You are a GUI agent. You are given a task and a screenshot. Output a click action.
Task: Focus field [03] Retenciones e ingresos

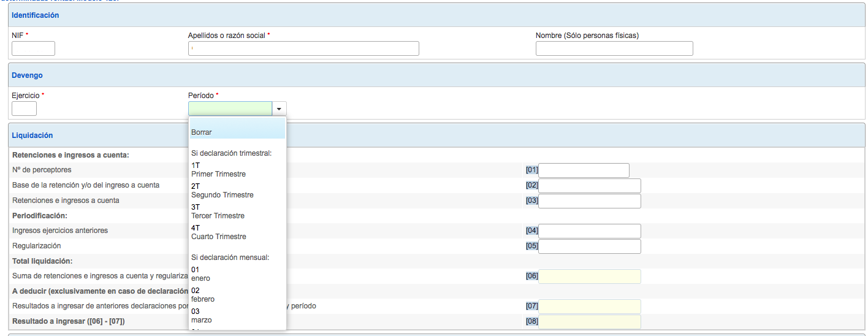(x=589, y=201)
